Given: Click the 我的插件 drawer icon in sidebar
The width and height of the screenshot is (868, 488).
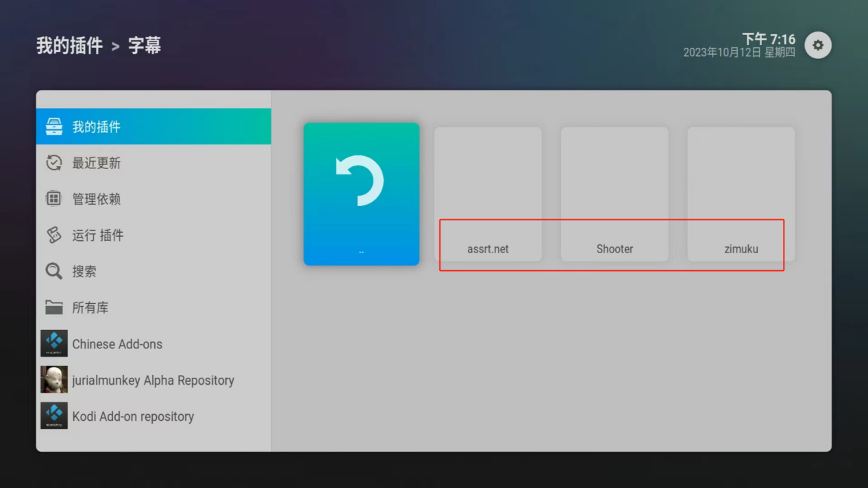Looking at the screenshot, I should coord(54,127).
